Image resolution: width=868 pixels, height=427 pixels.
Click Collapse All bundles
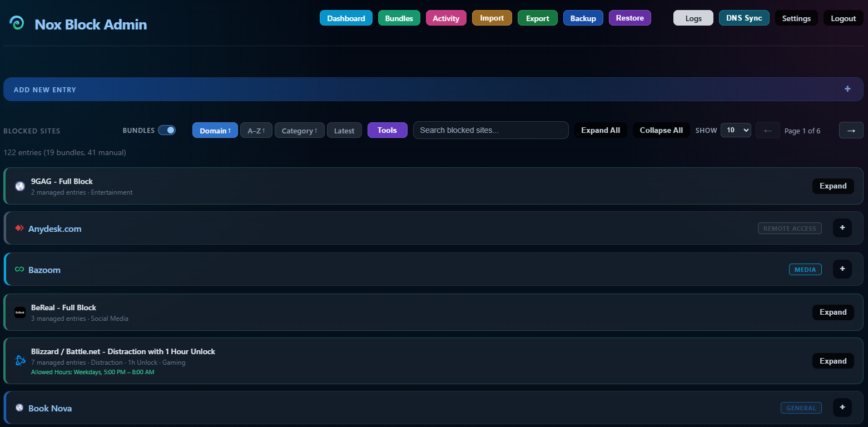click(x=661, y=130)
